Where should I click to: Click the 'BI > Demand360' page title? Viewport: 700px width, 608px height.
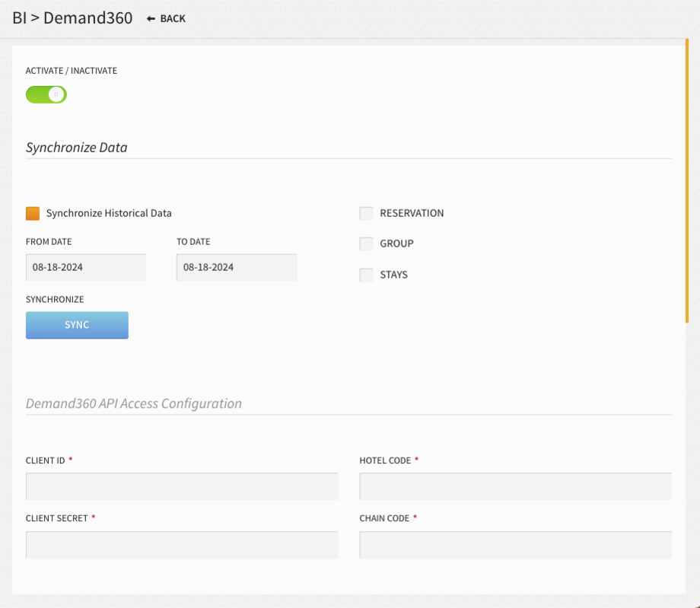tap(72, 18)
